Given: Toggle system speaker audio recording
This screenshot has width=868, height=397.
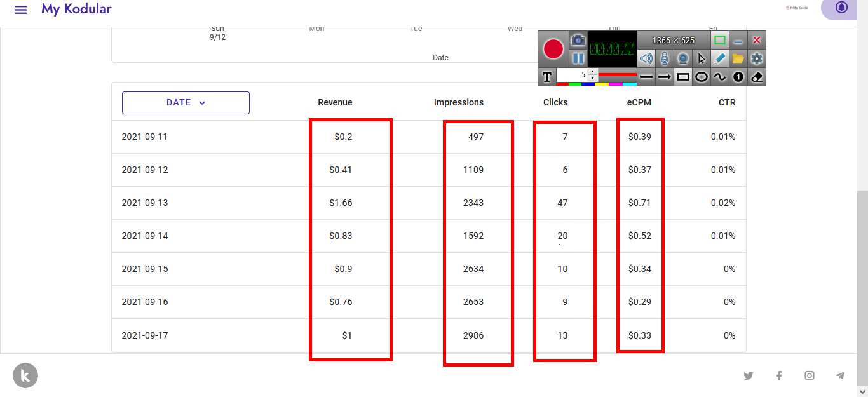Looking at the screenshot, I should tap(646, 58).
